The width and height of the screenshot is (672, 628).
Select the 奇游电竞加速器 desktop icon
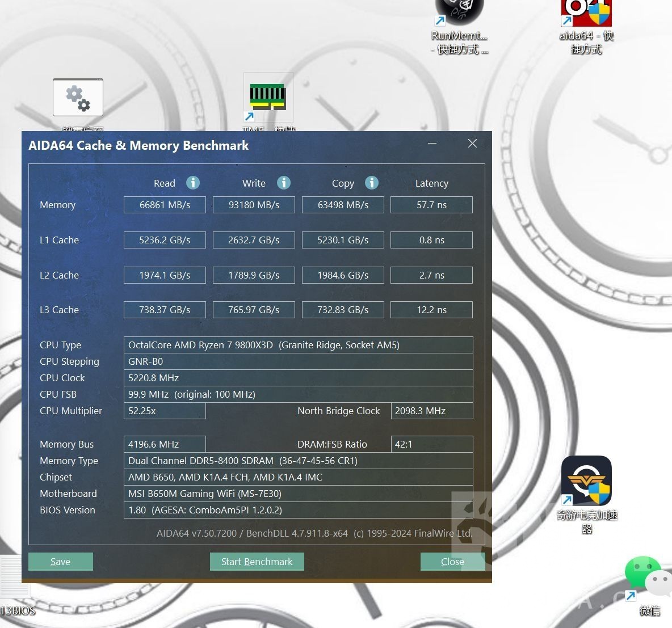tap(586, 481)
